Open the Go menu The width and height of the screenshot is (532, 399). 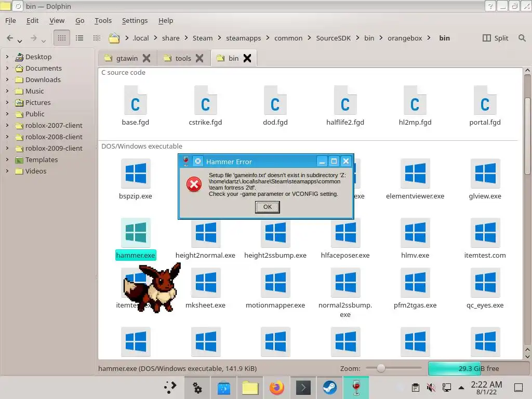[x=79, y=20]
